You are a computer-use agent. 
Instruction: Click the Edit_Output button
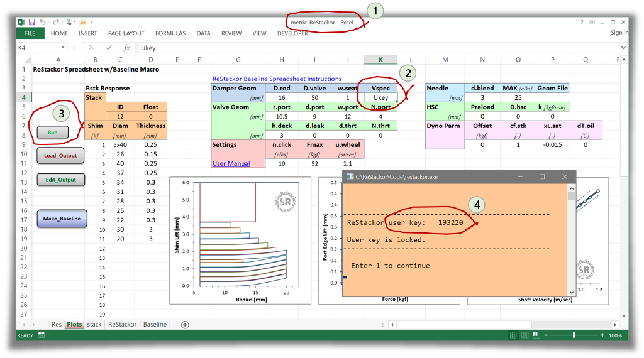coord(61,179)
